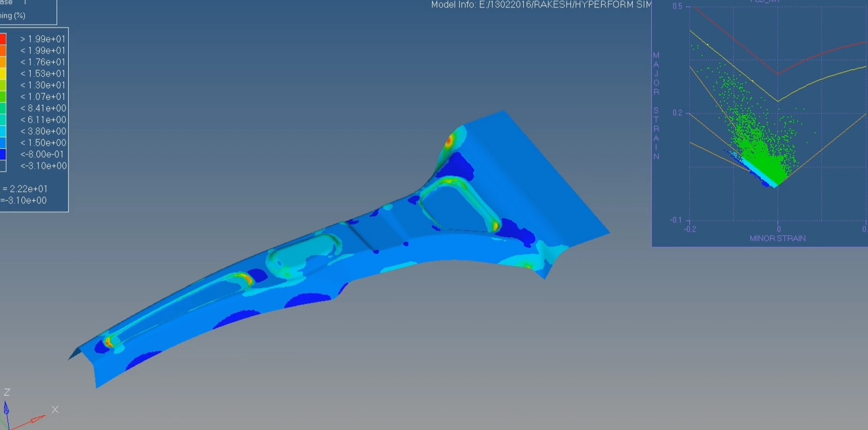Click the Model Info path text
Viewport: 868px width, 430px height.
(541, 5)
